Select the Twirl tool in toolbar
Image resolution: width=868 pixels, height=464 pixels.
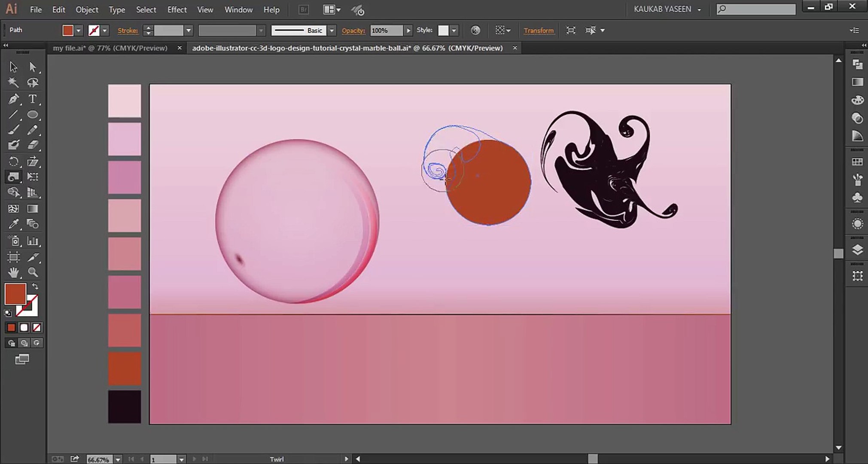(x=13, y=176)
